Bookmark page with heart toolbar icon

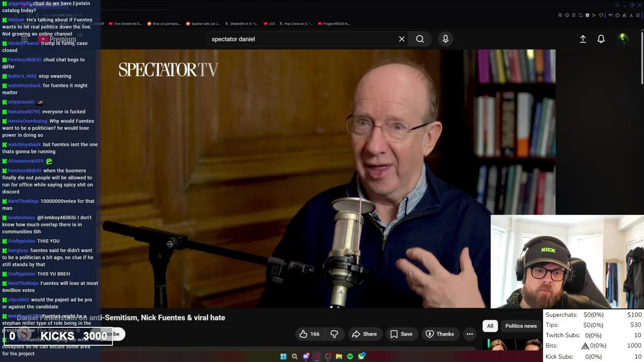coord(601,15)
